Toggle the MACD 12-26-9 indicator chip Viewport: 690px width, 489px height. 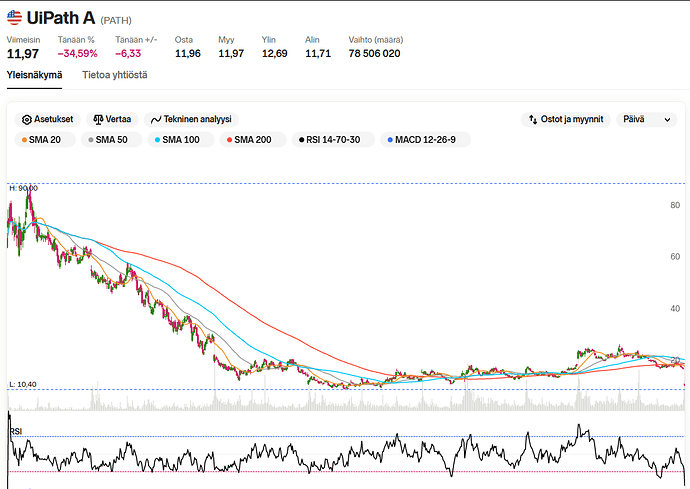tap(425, 140)
